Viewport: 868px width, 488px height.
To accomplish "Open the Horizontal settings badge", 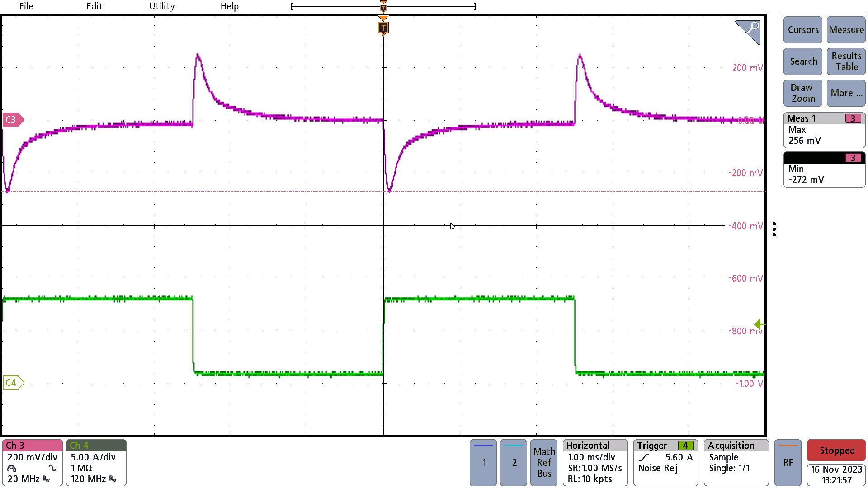I will click(x=595, y=463).
